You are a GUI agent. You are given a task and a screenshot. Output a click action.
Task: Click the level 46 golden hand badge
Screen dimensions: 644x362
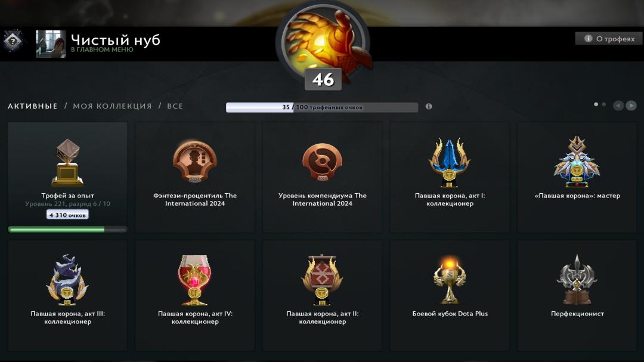pyautogui.click(x=323, y=44)
